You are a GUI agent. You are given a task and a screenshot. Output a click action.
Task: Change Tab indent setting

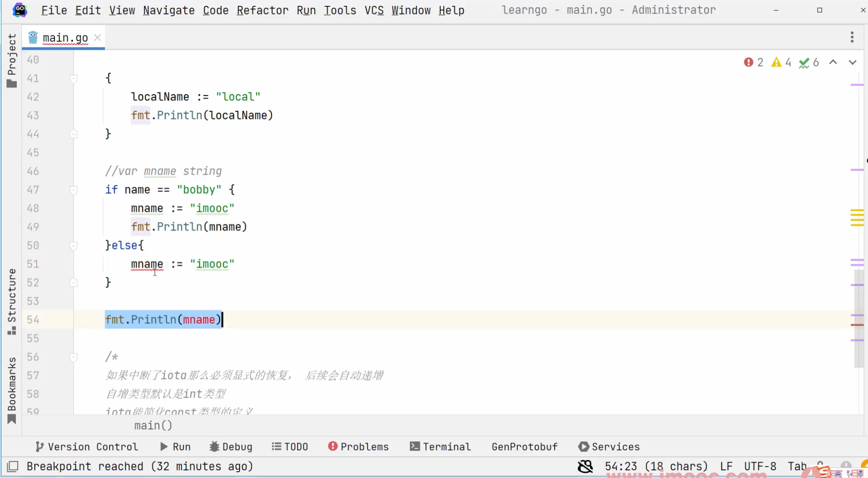[797, 466]
